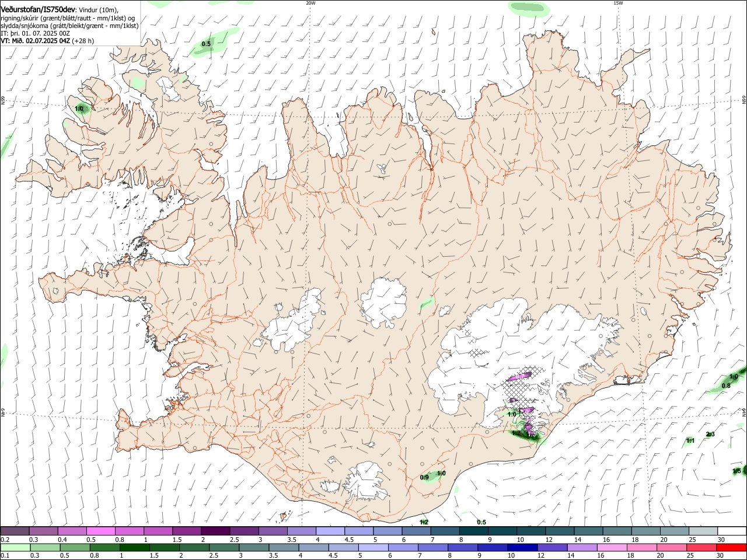Click the bright pink swatch in snow scale
This screenshot has height=560, width=747.
100,531
